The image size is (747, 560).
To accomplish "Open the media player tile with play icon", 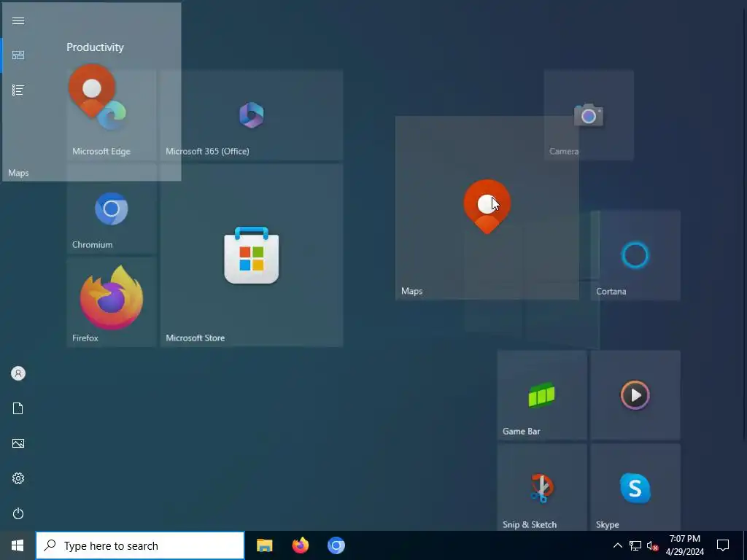I will click(635, 395).
